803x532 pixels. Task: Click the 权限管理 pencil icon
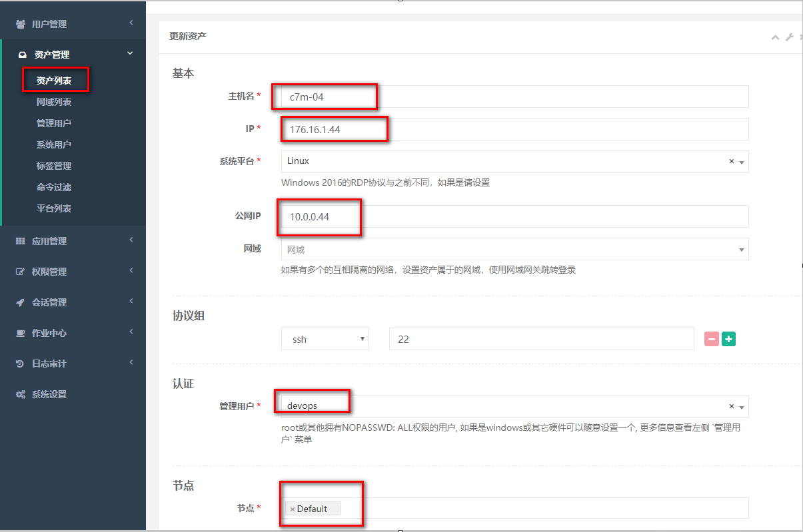click(18, 272)
